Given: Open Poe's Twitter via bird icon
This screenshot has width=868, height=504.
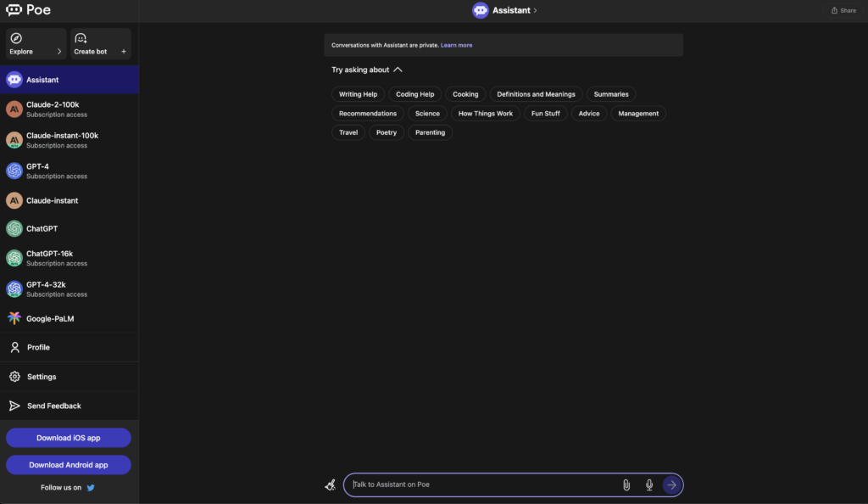Looking at the screenshot, I should (x=91, y=487).
